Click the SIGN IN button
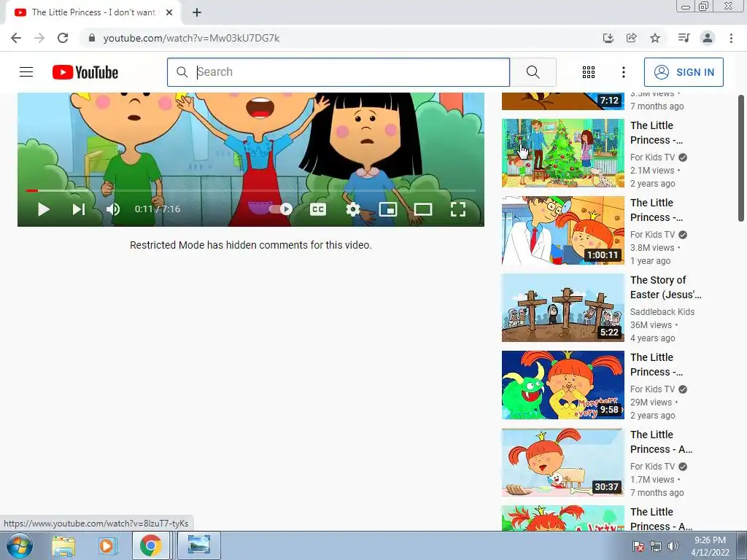 [684, 72]
